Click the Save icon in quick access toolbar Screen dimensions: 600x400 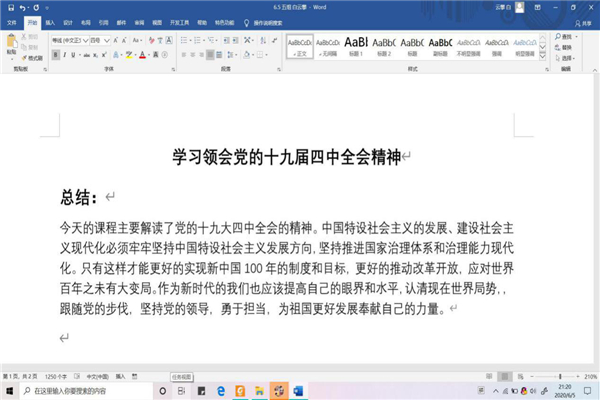click(x=8, y=8)
